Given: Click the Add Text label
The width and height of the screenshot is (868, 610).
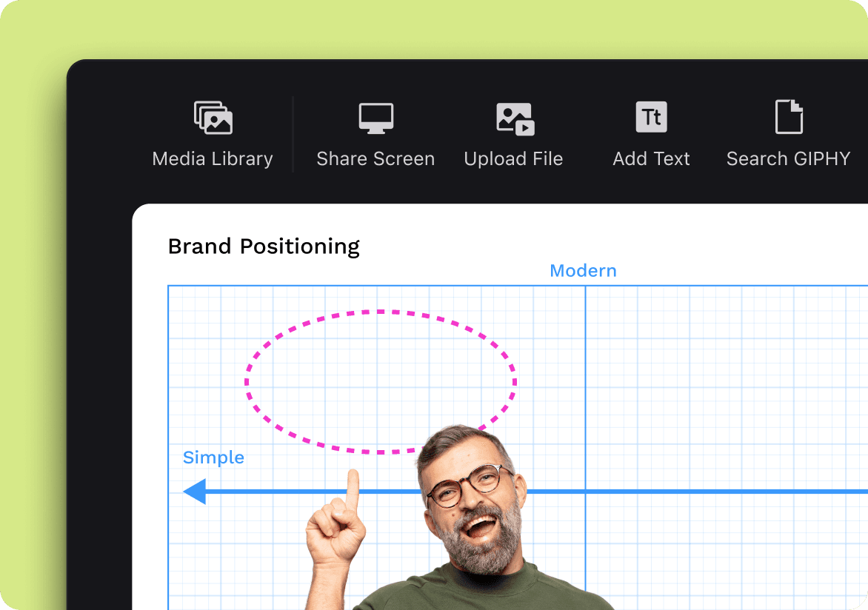Looking at the screenshot, I should click(651, 159).
